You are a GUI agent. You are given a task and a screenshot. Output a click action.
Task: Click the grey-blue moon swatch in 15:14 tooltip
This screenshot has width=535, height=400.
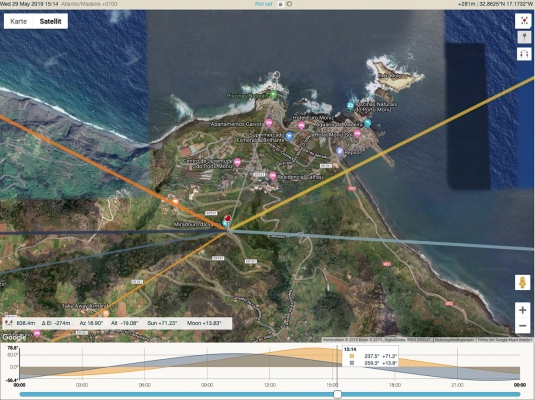(351, 363)
